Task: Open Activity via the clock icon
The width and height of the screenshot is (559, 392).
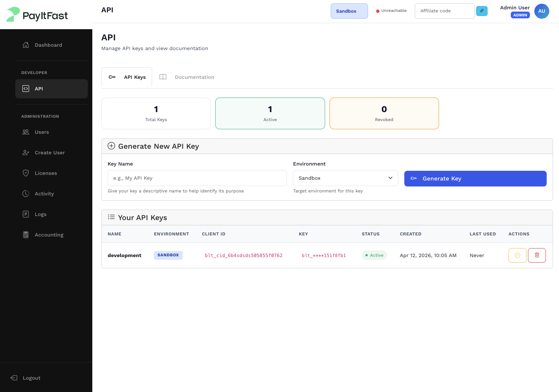Action: [x=25, y=194]
